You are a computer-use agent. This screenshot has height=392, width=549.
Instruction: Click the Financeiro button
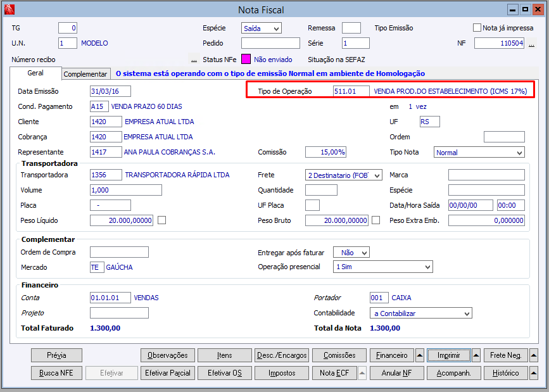point(392,355)
